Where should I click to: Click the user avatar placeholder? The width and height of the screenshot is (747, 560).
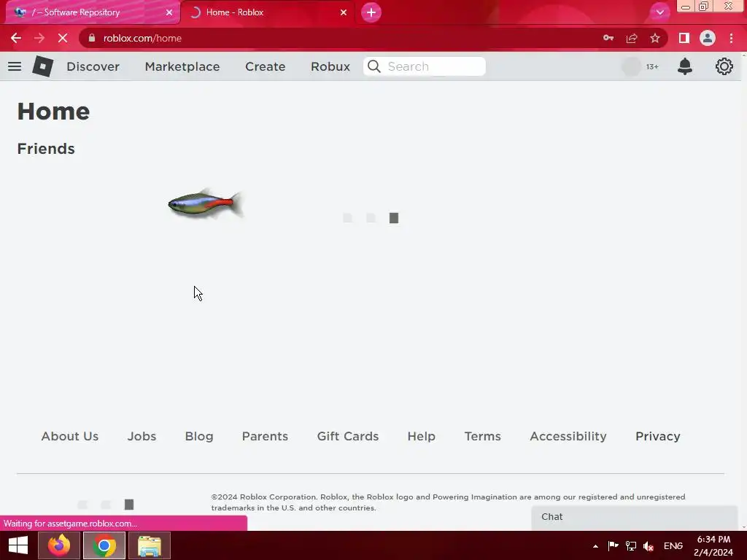pos(631,66)
